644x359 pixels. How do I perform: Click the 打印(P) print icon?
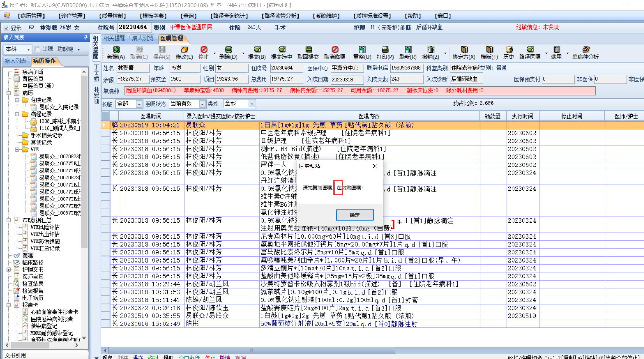click(x=385, y=49)
